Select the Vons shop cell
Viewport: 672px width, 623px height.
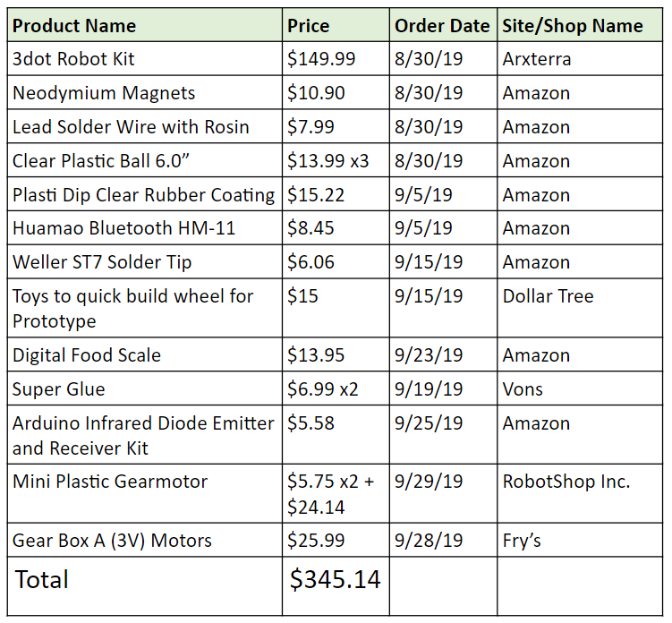pyautogui.click(x=581, y=388)
